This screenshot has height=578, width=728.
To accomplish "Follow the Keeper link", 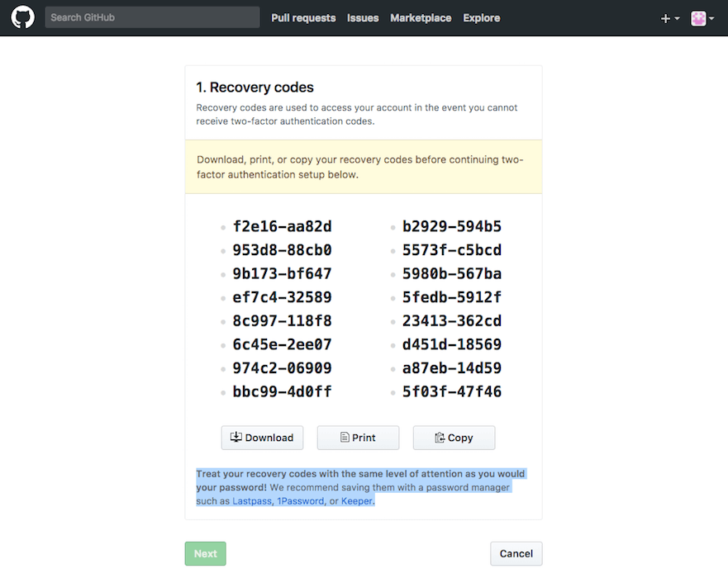I will click(356, 500).
